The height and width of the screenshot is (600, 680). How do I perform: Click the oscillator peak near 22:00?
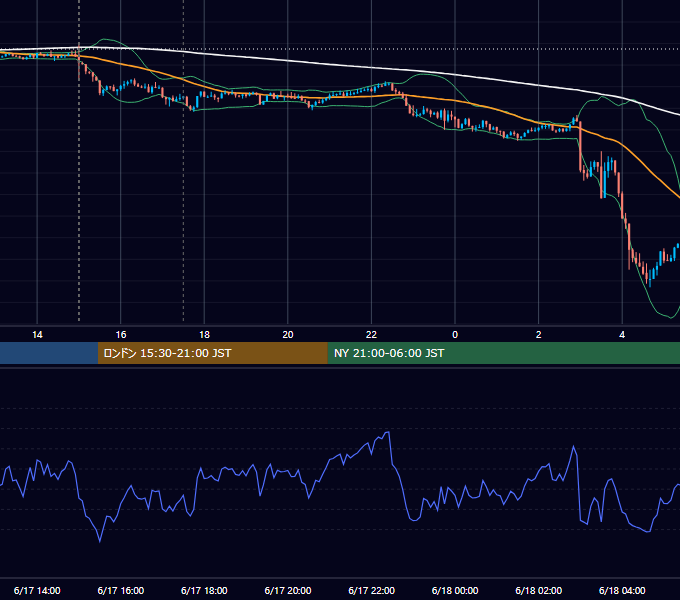point(388,432)
